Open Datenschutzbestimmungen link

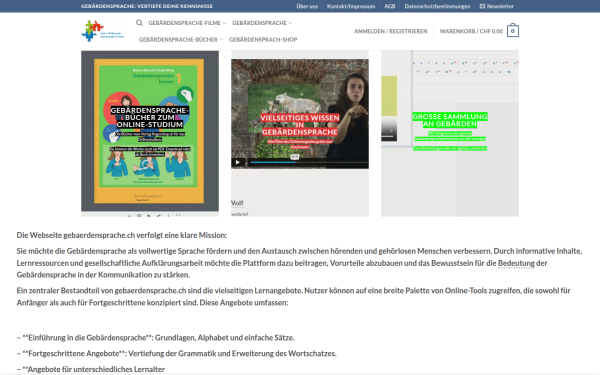tap(437, 6)
